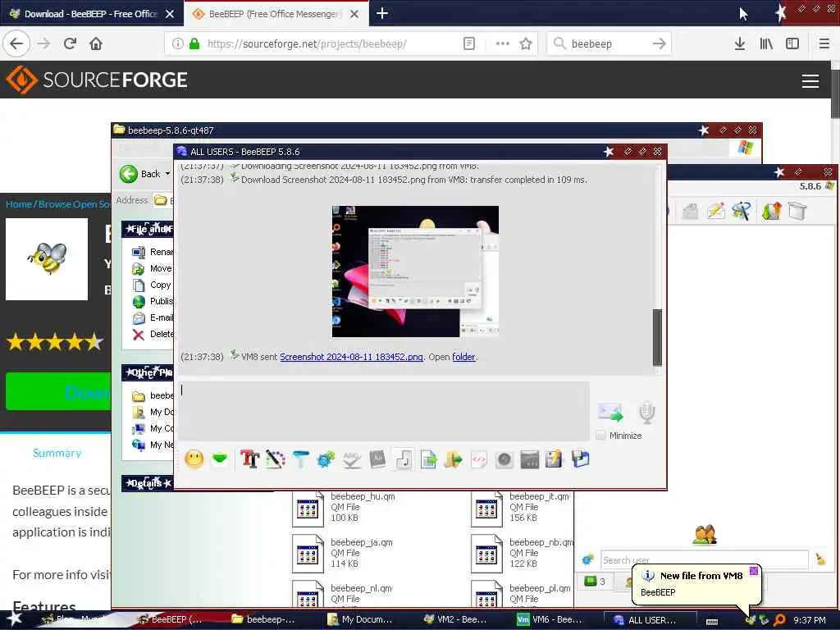Switch to Download - BeeBEEP browser tab
The image size is (840, 630).
coord(90,14)
